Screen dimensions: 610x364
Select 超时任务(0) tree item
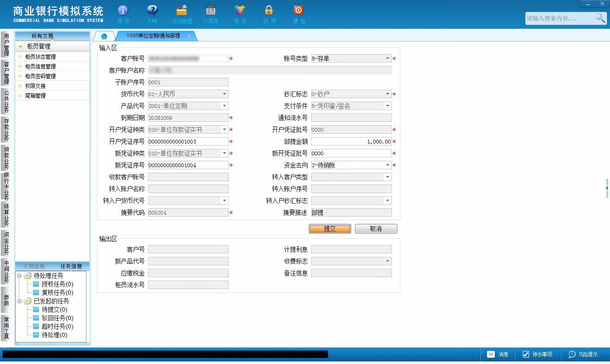pos(57,326)
